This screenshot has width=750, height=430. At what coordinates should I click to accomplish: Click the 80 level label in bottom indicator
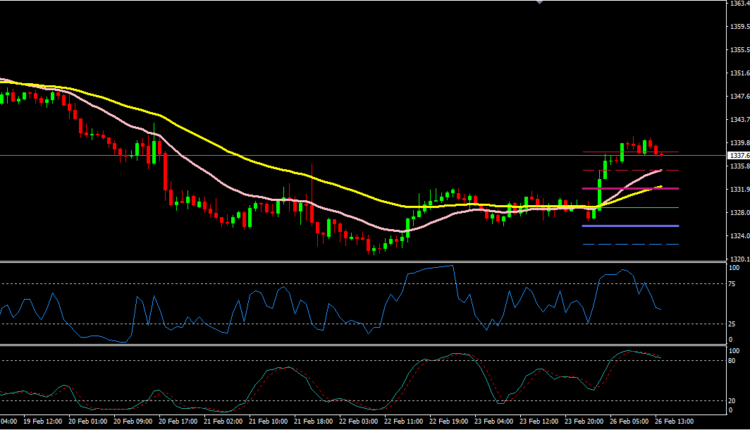pyautogui.click(x=733, y=361)
